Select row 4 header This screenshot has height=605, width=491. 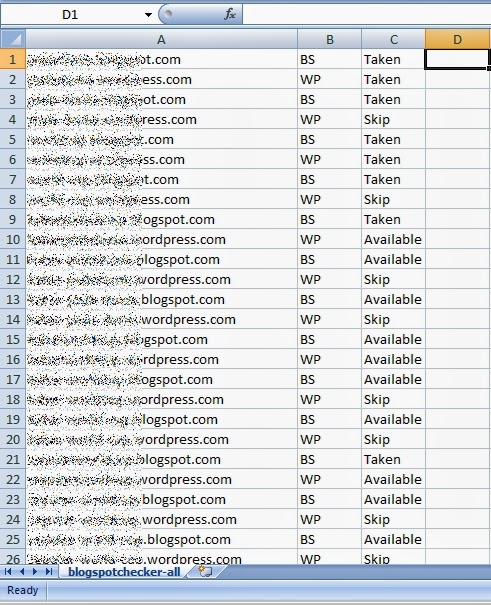[13, 119]
